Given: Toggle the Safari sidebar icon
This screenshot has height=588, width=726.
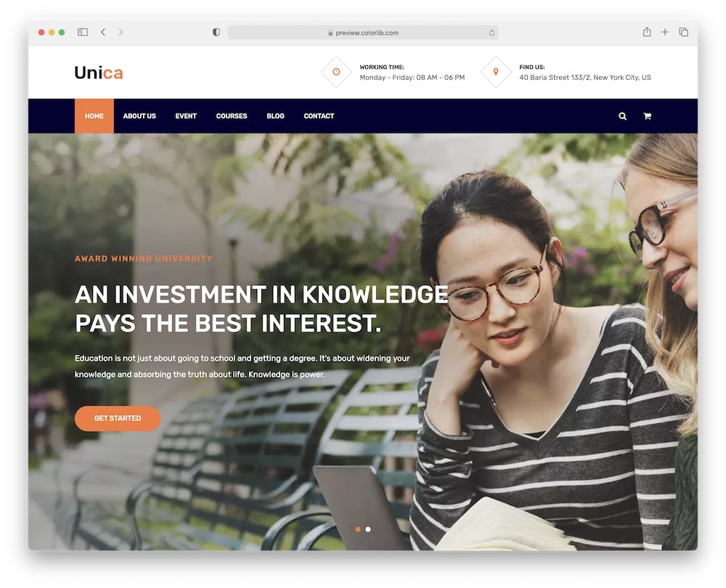Looking at the screenshot, I should click(83, 32).
